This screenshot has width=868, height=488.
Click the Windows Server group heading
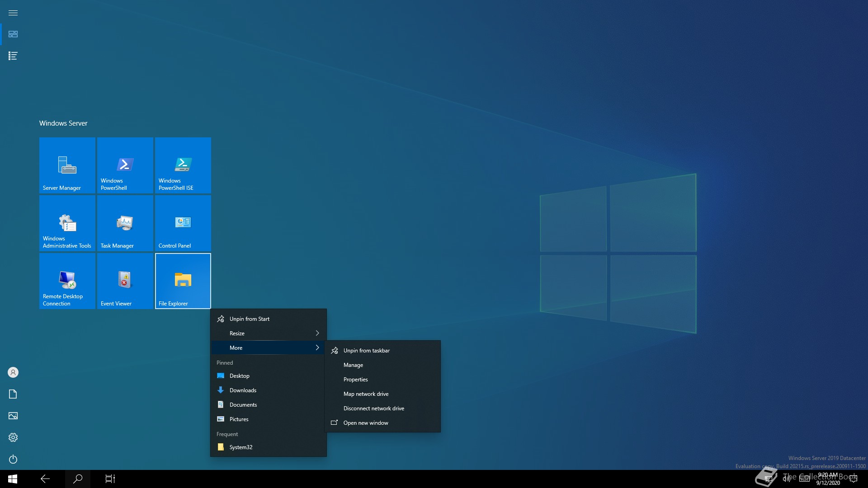(x=63, y=123)
